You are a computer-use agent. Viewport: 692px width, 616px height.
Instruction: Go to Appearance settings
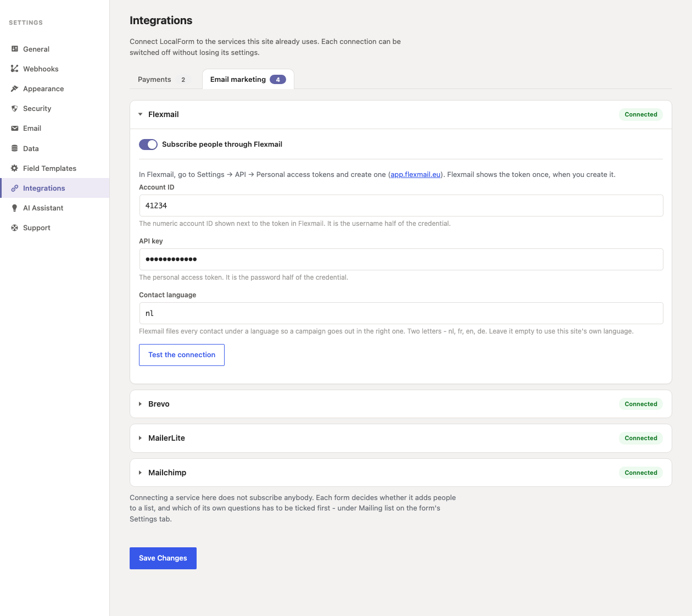55,88
